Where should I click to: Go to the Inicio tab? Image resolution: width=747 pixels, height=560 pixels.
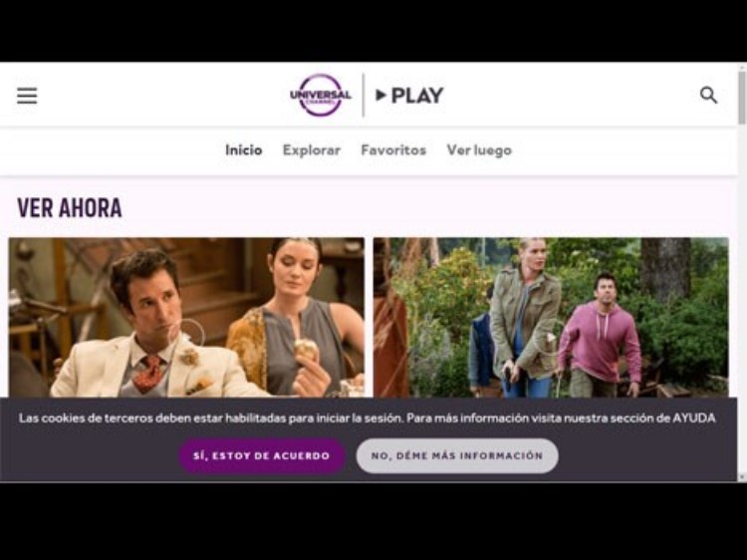(x=243, y=150)
